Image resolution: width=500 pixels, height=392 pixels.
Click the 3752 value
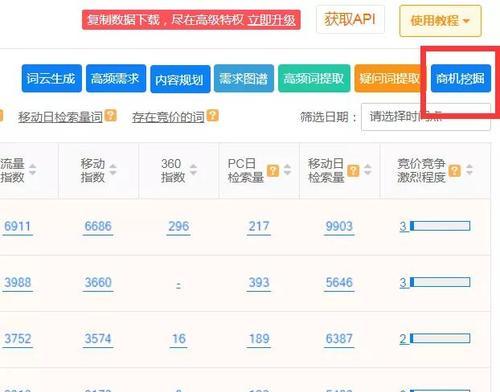coord(17,339)
